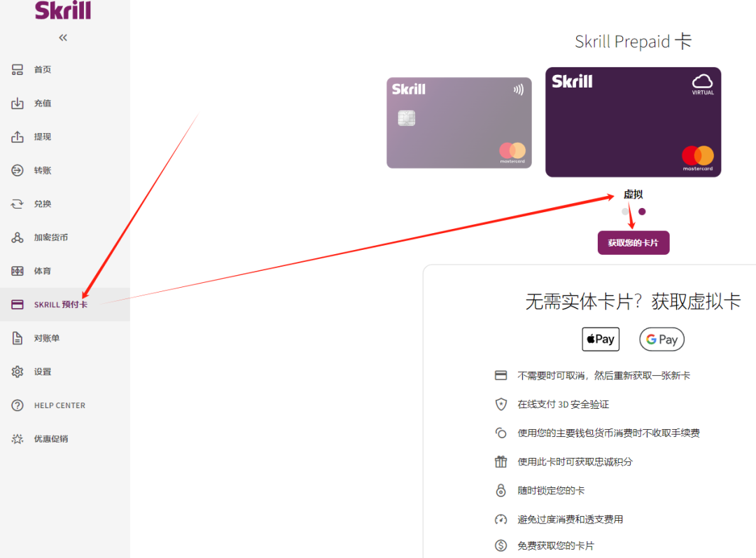756x558 pixels.
Task: Click text 随时锁定您的卡
Action: [x=551, y=491]
